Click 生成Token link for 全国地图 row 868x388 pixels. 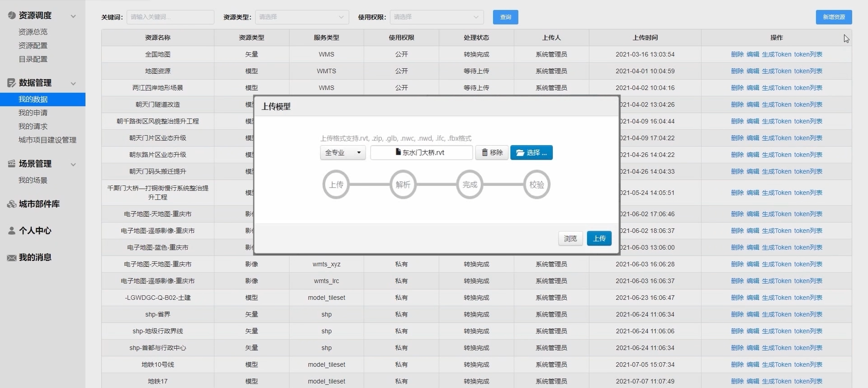[x=776, y=54]
